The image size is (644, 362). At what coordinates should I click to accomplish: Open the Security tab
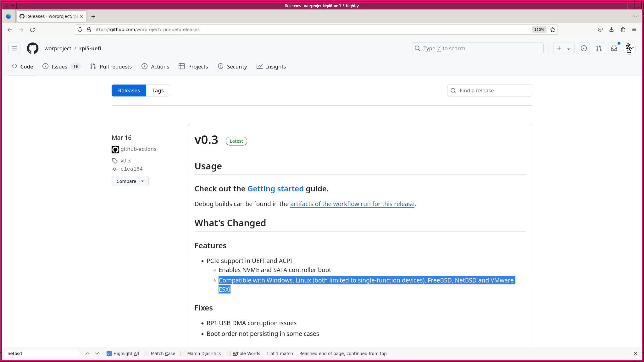pyautogui.click(x=232, y=67)
